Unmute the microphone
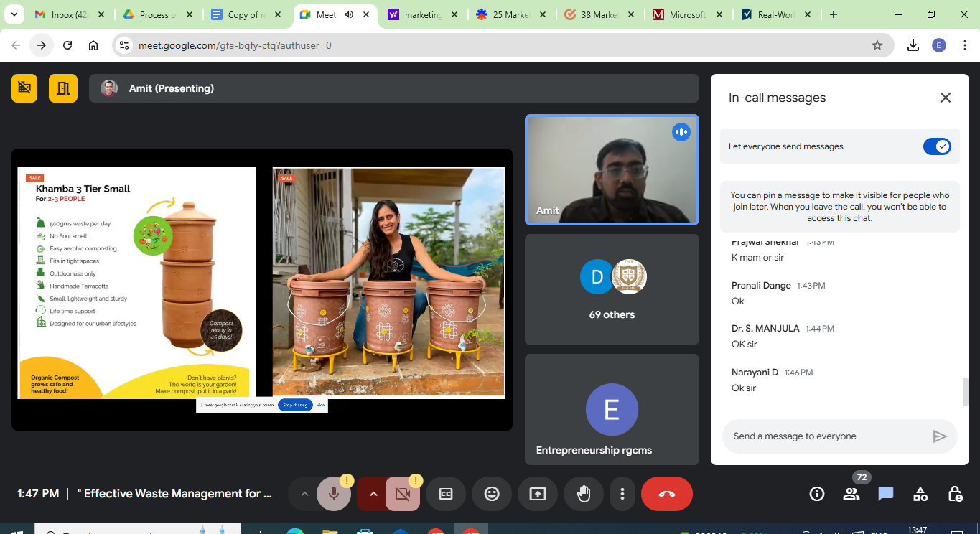Screen dimensions: 980x534 click(x=334, y=494)
